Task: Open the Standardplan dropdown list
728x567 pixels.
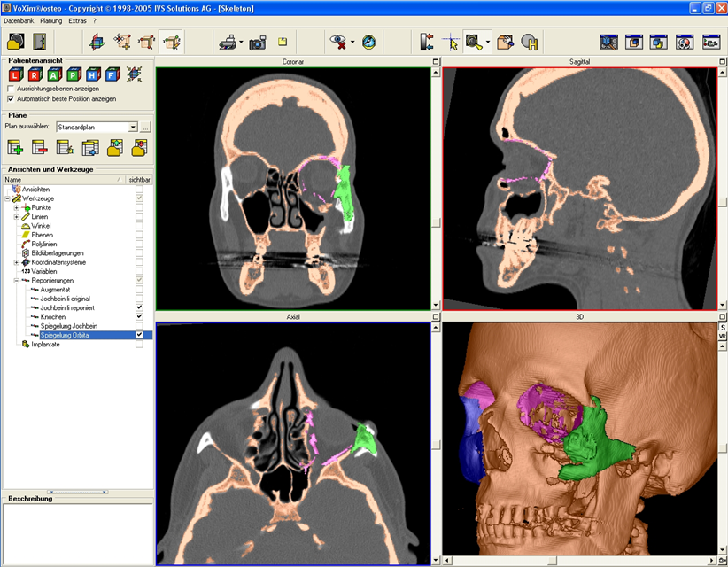Action: tap(133, 128)
